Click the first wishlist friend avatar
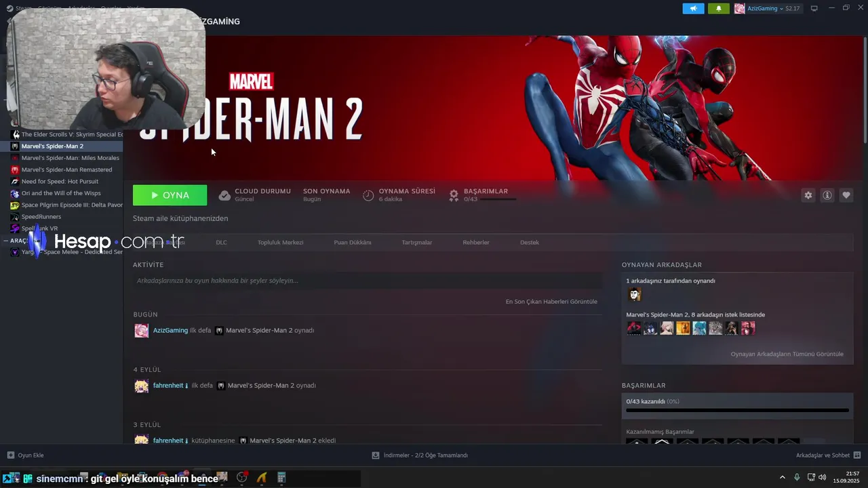Screen dimensions: 868x488 pos(634,328)
